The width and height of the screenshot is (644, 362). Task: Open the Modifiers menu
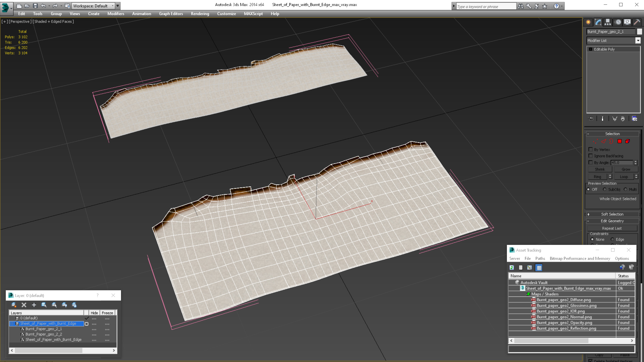click(x=116, y=14)
